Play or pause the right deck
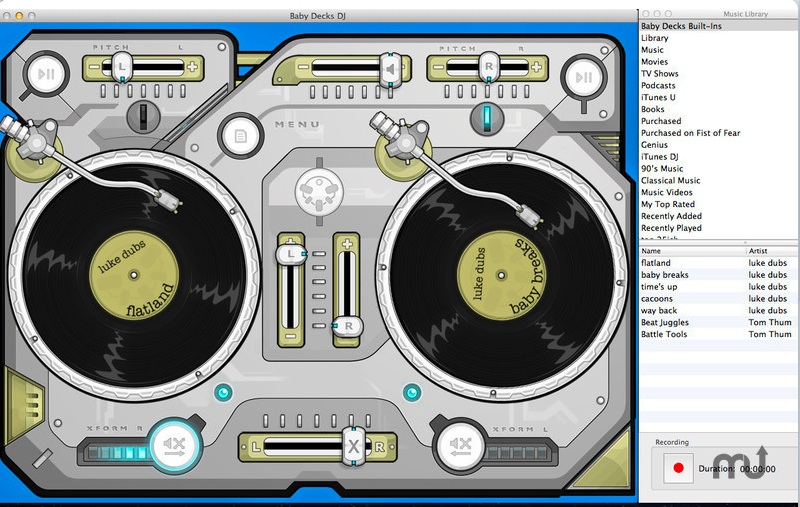 pyautogui.click(x=584, y=78)
